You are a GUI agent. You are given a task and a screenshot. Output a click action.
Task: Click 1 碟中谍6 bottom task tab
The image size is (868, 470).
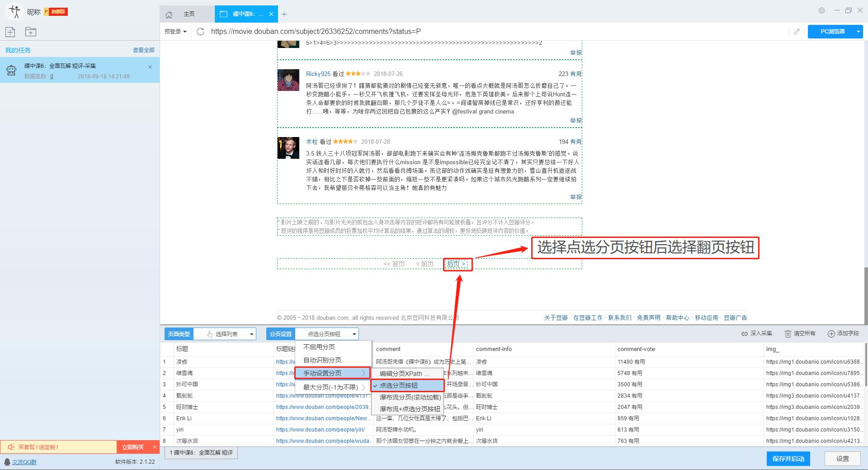(x=201, y=452)
